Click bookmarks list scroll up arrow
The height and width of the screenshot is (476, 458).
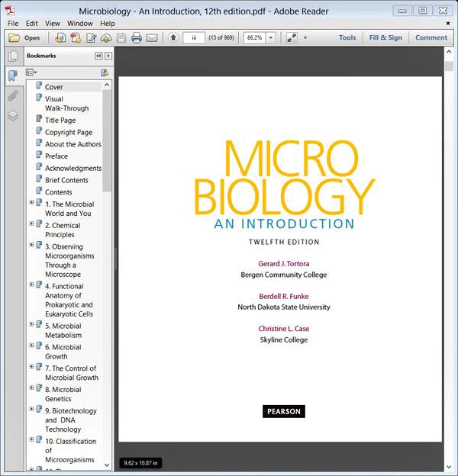107,85
